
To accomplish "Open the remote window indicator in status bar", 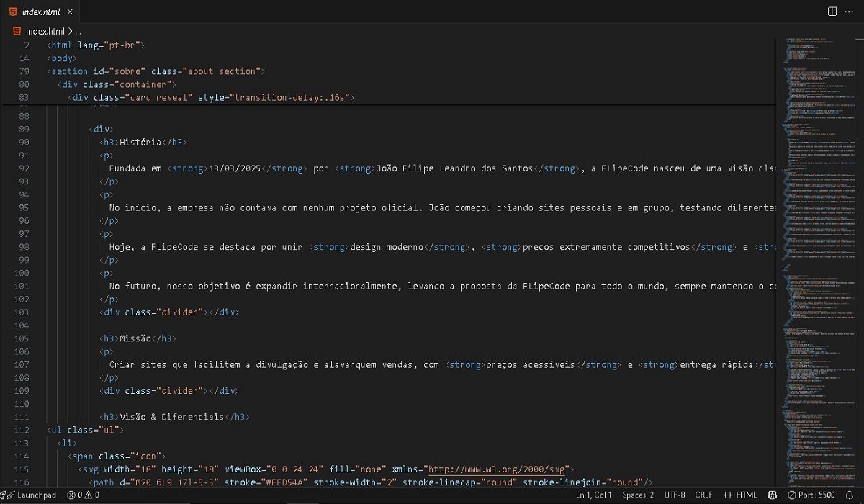I will 4,495.
